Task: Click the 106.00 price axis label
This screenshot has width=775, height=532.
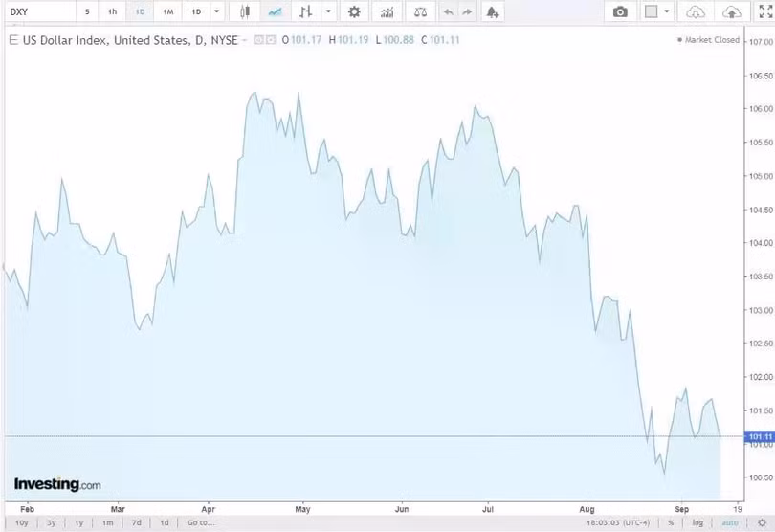Action: (x=761, y=109)
